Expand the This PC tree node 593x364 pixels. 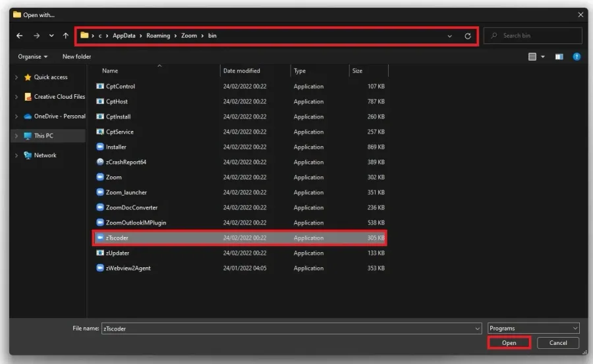pos(16,136)
